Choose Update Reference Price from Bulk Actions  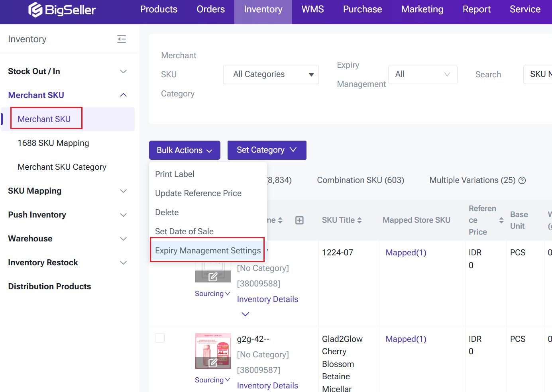[198, 193]
